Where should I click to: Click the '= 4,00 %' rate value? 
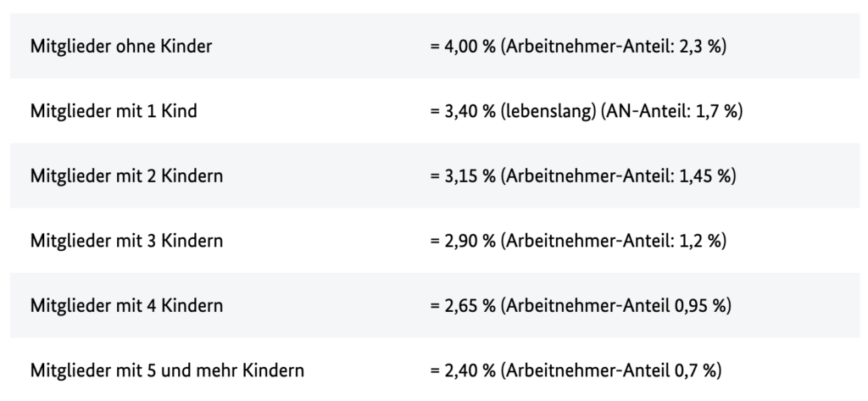coord(463,47)
